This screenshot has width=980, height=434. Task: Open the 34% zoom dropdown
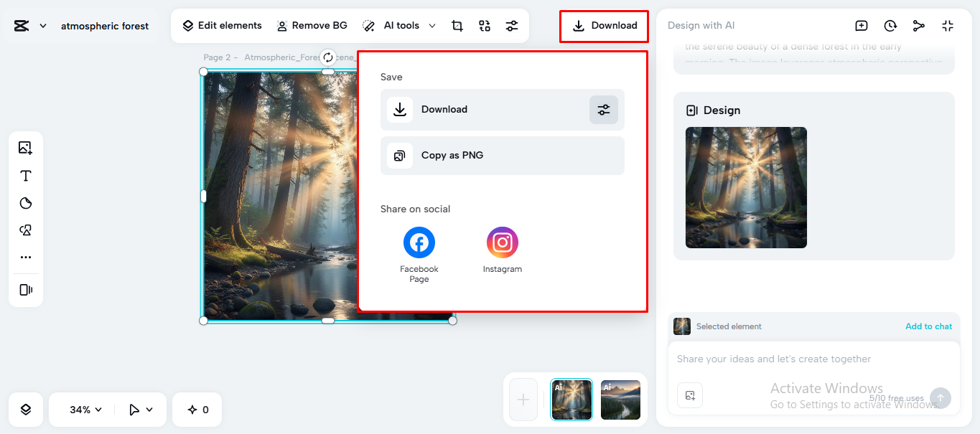coord(86,410)
